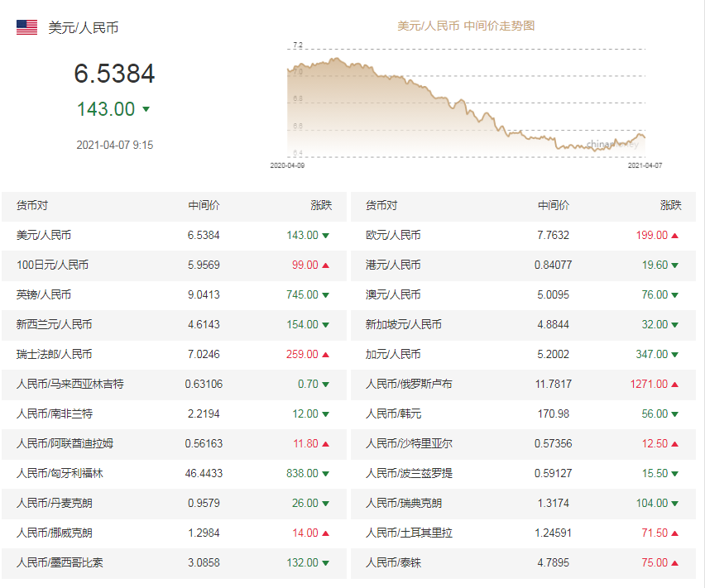Click the green down arrow beside 143.00 headline
The image size is (705, 588).
pos(146,109)
